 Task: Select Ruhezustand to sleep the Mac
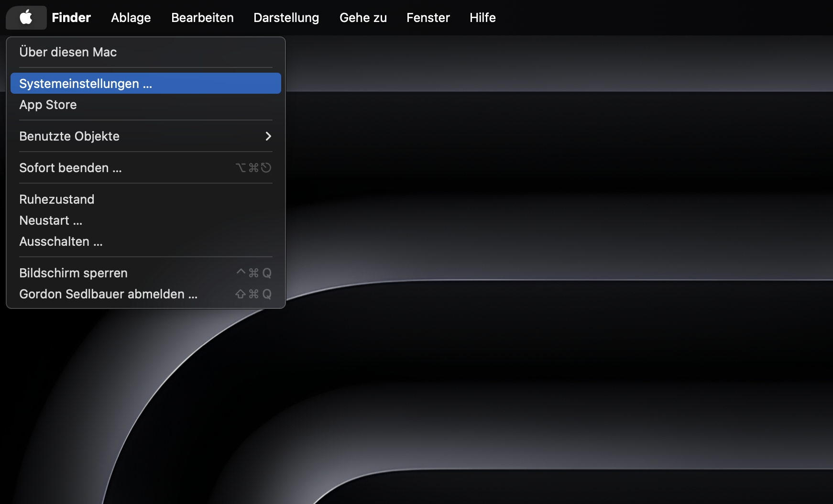click(56, 199)
